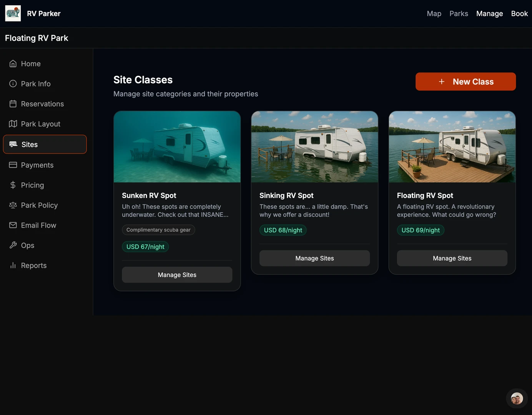Open Reports bar chart icon
Viewport: 532px width, 415px height.
click(13, 266)
